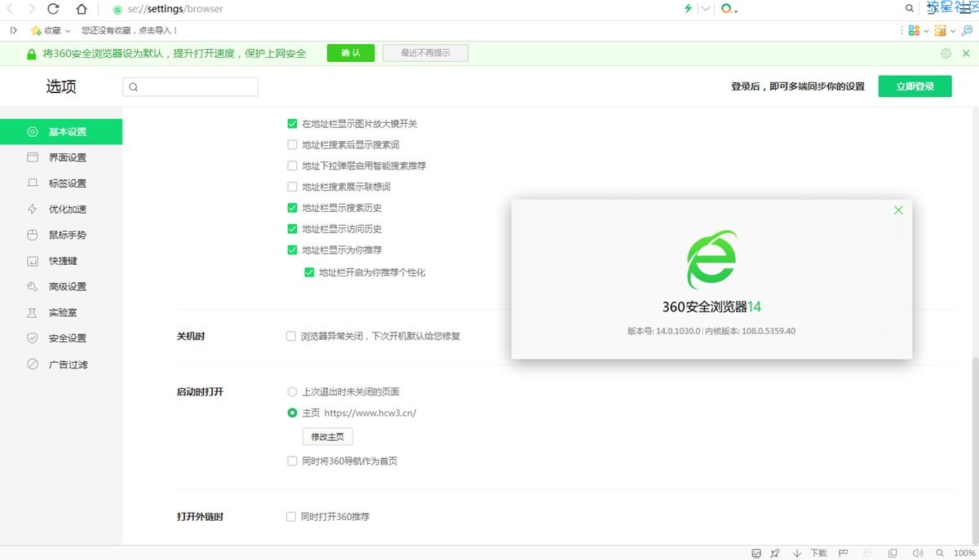Click the image icon in status bar

click(x=756, y=553)
